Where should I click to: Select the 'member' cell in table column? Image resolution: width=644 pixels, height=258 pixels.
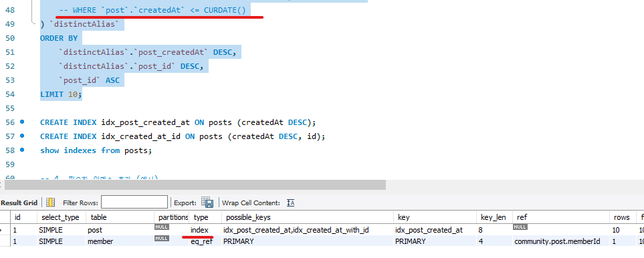click(120, 241)
